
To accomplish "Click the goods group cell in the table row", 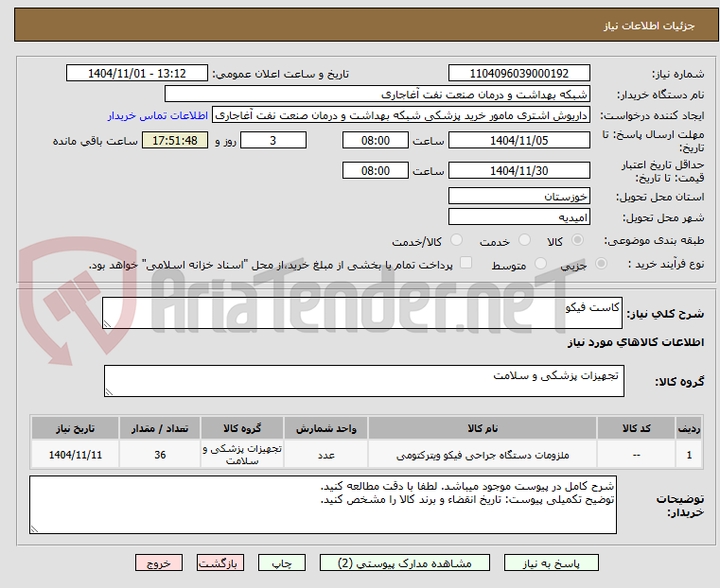I will point(242,455).
